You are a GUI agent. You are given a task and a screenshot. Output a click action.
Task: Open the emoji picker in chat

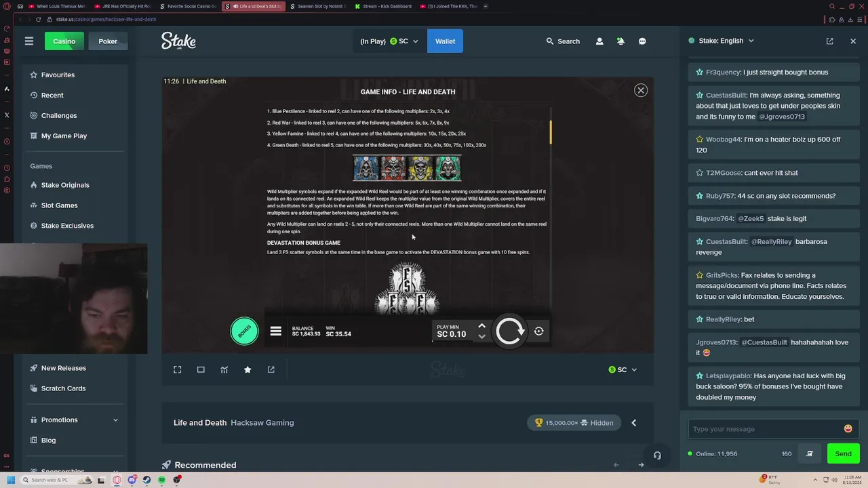pos(848,428)
